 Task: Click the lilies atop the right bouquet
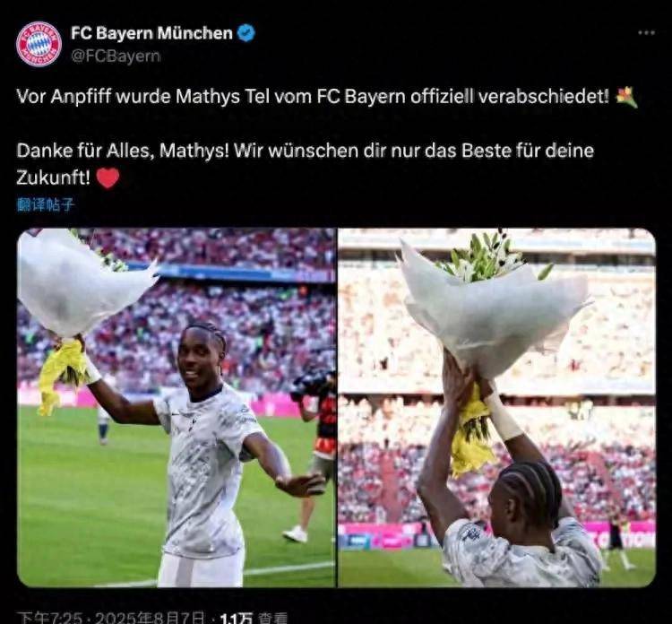coord(488,256)
